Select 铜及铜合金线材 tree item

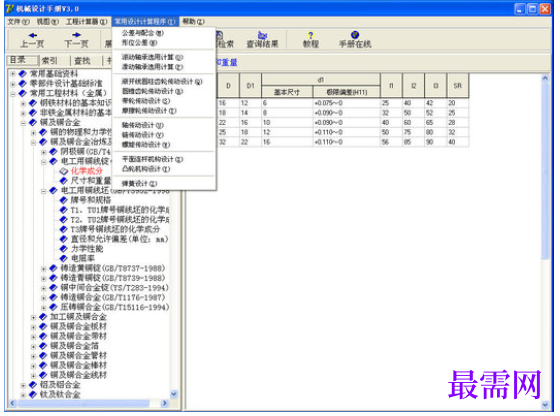(x=78, y=375)
